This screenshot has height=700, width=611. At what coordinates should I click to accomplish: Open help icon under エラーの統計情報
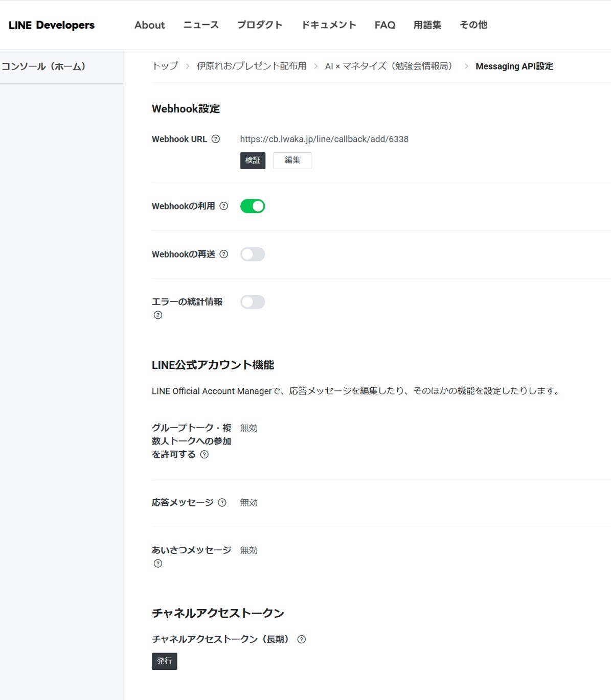point(158,315)
